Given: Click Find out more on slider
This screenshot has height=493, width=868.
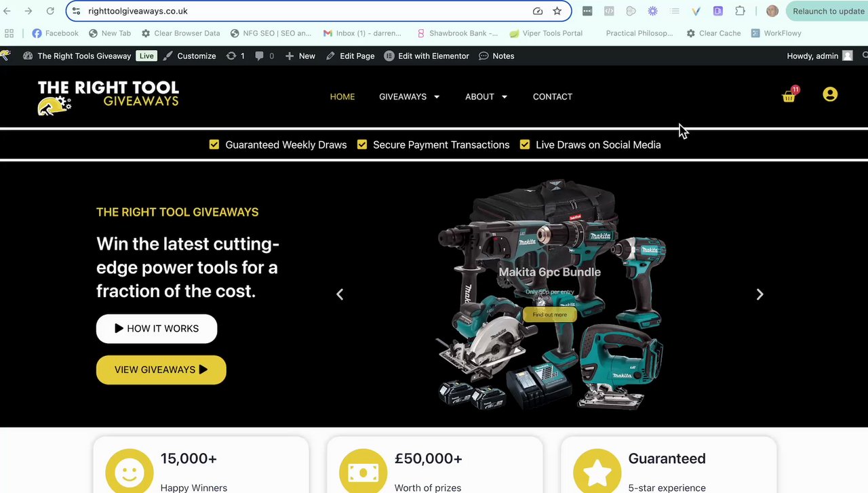Looking at the screenshot, I should (550, 315).
